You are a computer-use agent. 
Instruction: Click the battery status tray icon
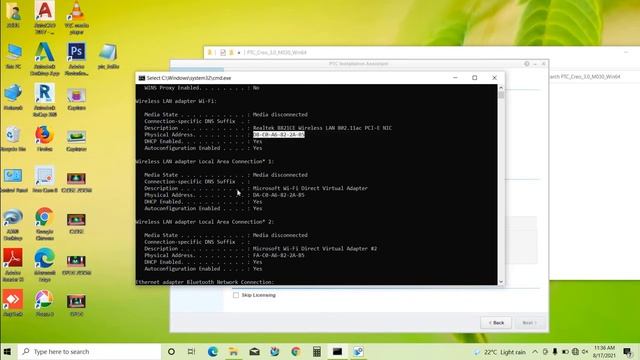click(565, 351)
